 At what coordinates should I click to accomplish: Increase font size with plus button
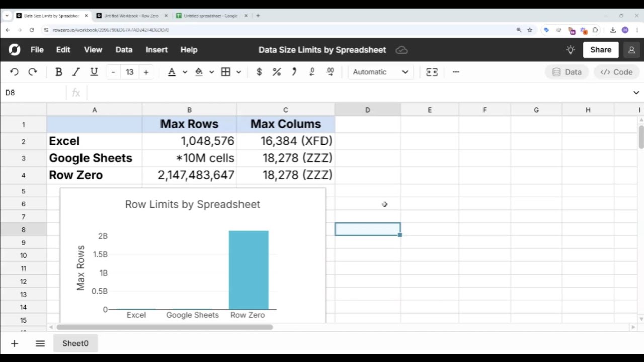pyautogui.click(x=146, y=72)
